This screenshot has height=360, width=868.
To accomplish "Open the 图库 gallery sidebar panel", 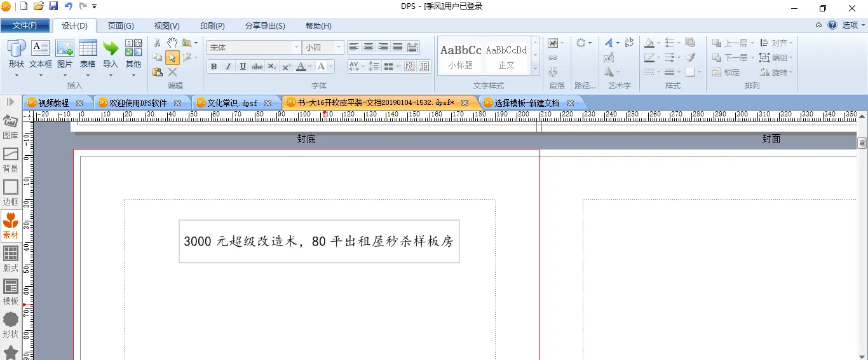I will coord(11,127).
